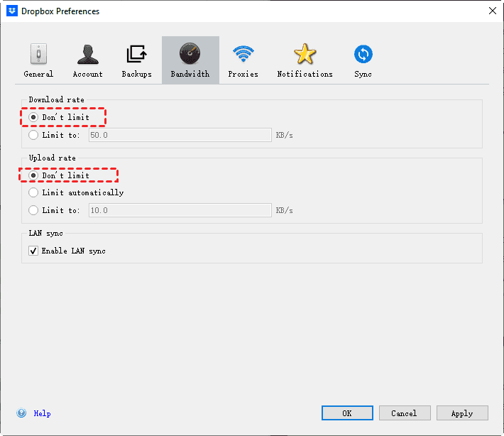
Task: Click the LAN sync group label
Action: (45, 233)
